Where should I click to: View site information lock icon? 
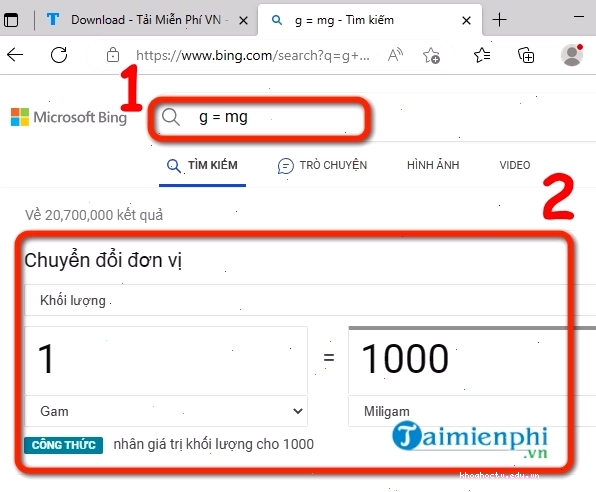[113, 55]
